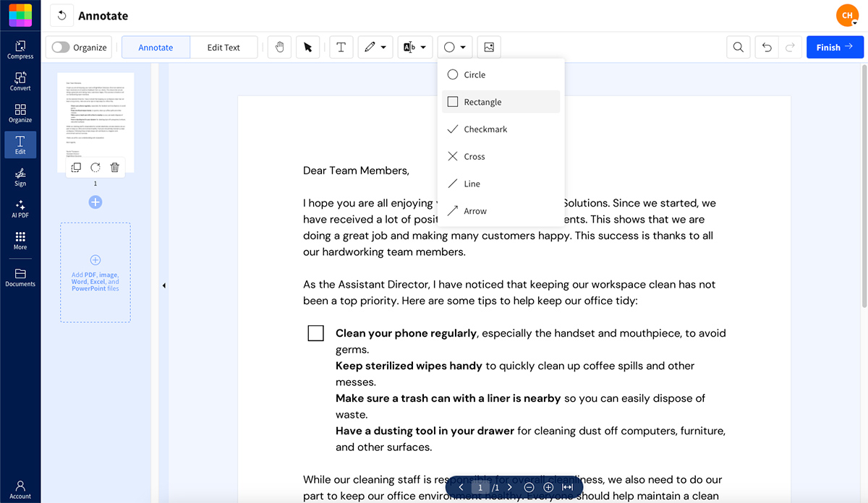This screenshot has width=868, height=503.
Task: Choose Checkmark from the shapes menu
Action: coord(485,129)
